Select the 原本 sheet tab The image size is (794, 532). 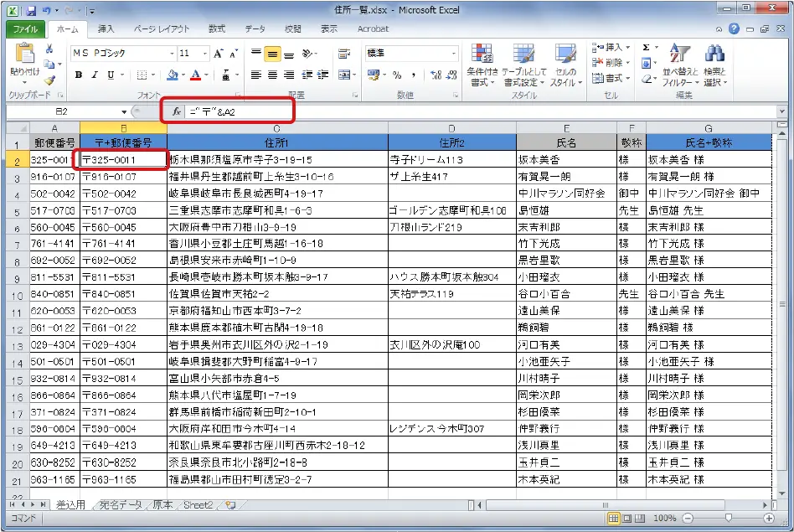(162, 504)
